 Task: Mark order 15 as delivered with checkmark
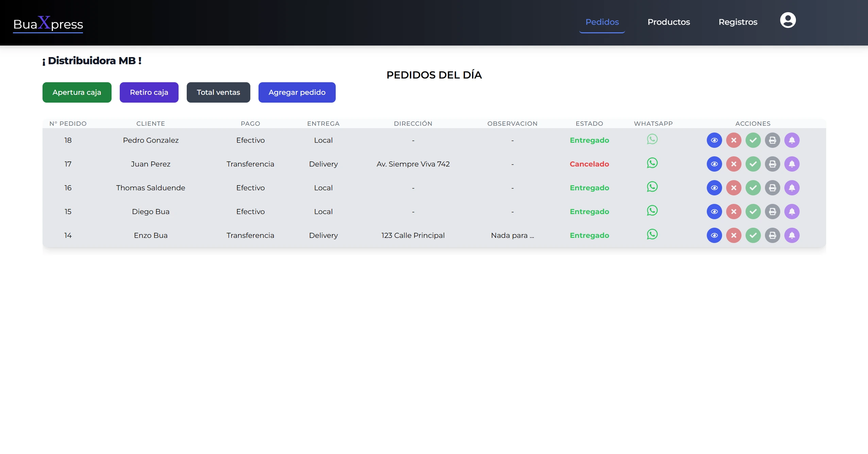(753, 212)
